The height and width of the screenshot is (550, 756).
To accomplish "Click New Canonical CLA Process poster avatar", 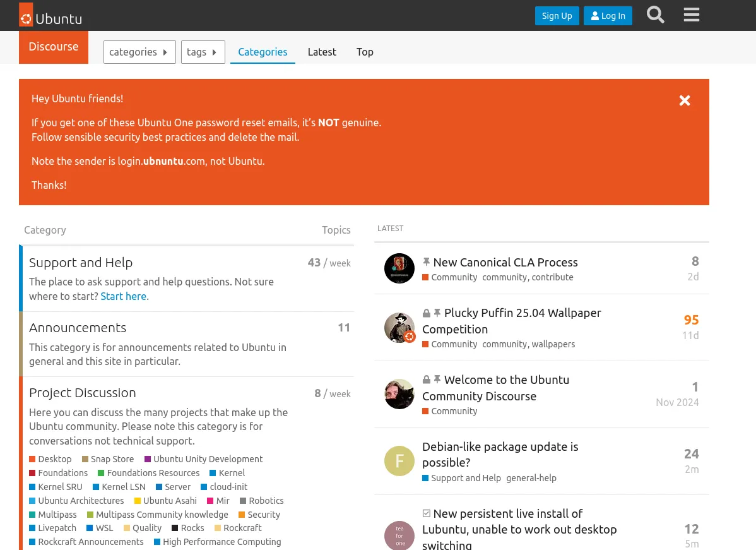I will pos(399,269).
